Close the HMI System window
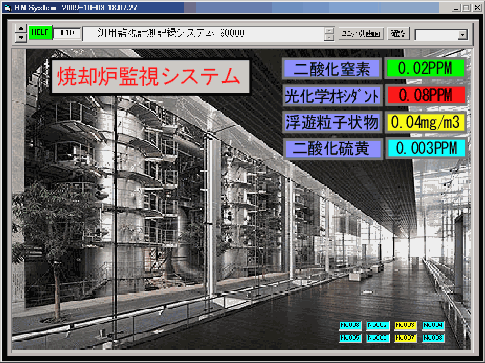Viewport: 485px width, 363px height. click(x=477, y=8)
